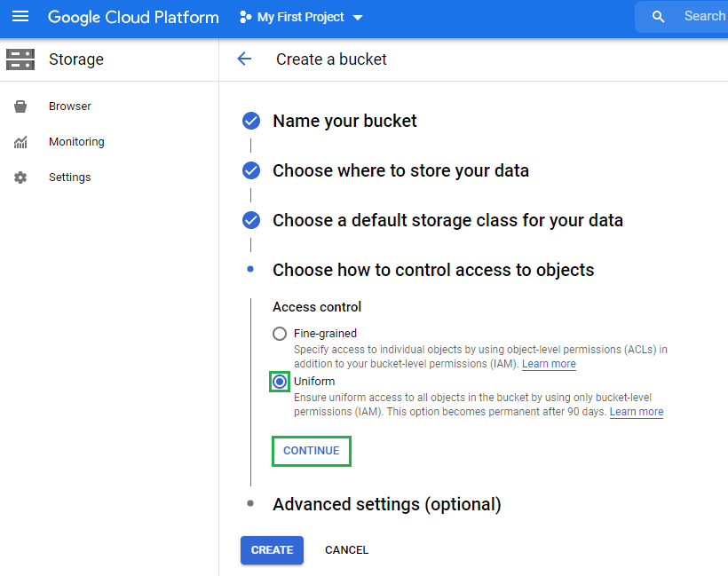
Task: Click the project hexagon icon
Action: 245,18
